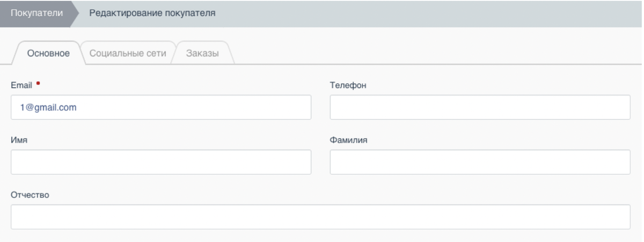The height and width of the screenshot is (242, 644).
Task: Click the 1@gmail.com text in Email
Action: (48, 108)
